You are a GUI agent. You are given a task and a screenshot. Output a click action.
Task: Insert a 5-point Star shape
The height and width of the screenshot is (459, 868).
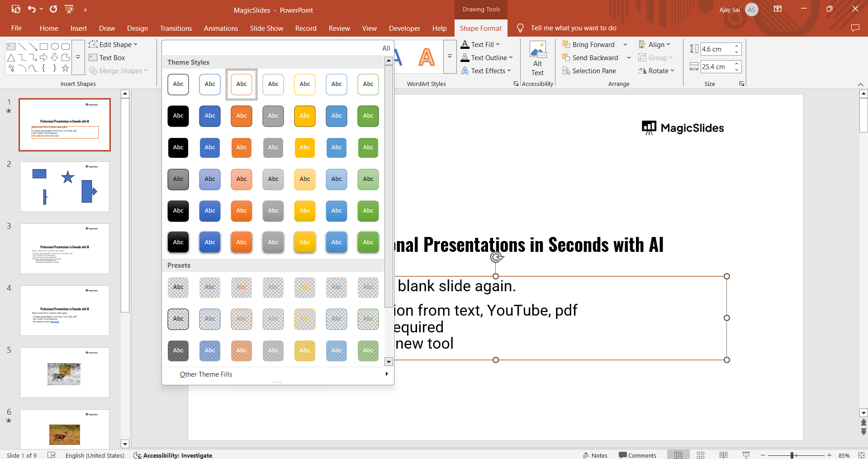[66, 68]
